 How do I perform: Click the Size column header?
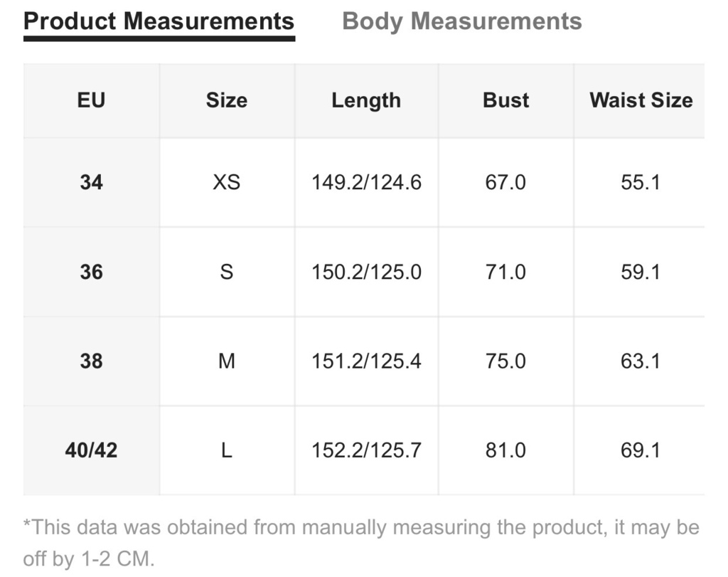[227, 100]
